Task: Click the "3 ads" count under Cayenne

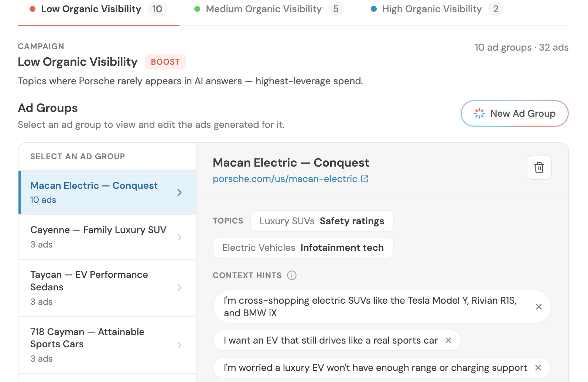Action: (41, 245)
